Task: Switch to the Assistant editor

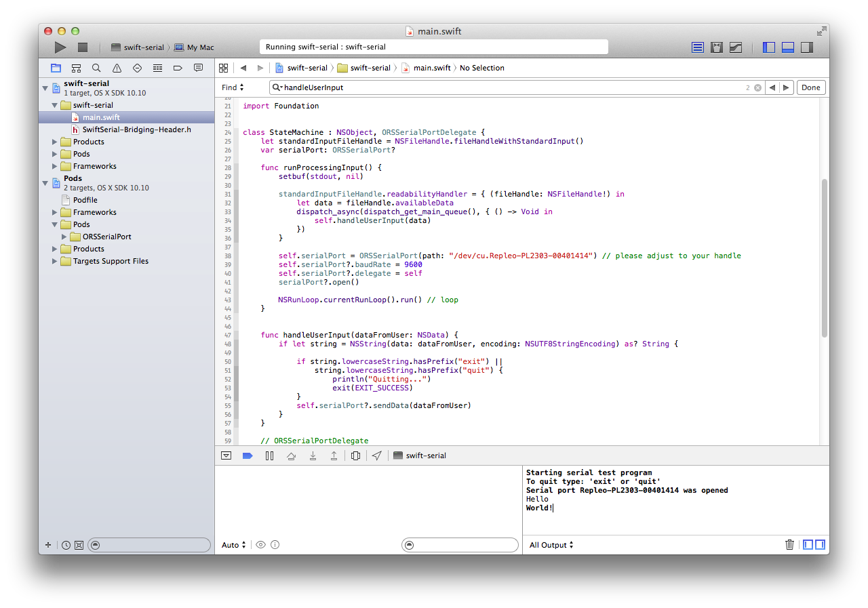Action: click(x=717, y=47)
